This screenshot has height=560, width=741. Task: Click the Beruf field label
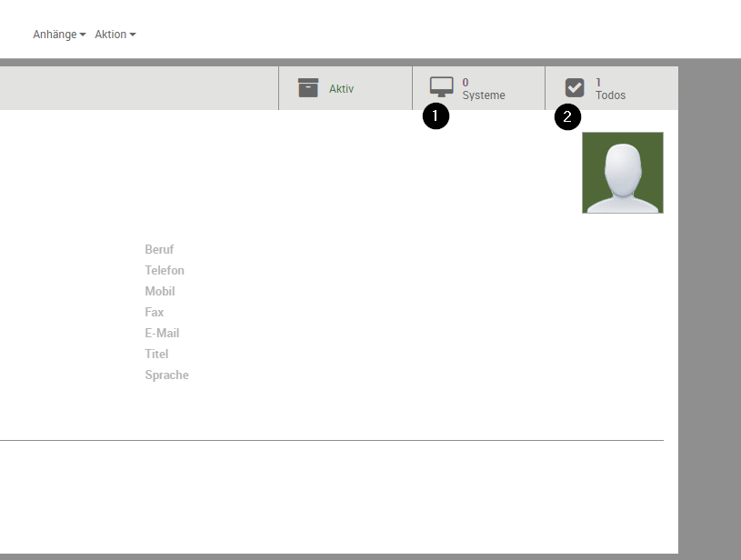click(x=159, y=250)
